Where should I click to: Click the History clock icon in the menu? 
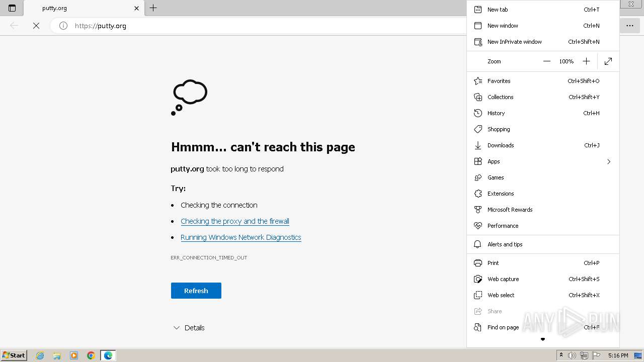point(478,113)
